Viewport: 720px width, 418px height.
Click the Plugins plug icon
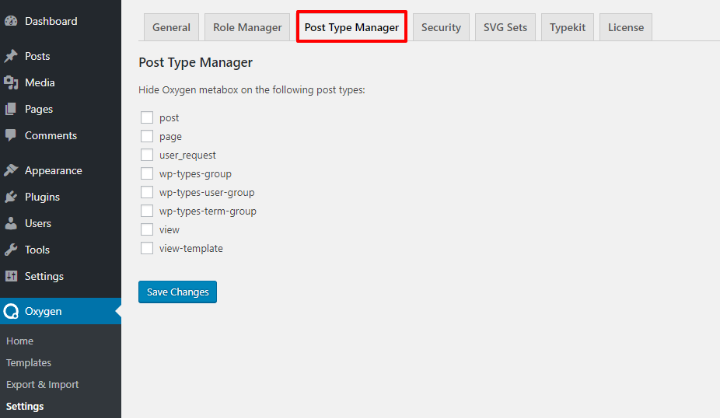(x=11, y=197)
